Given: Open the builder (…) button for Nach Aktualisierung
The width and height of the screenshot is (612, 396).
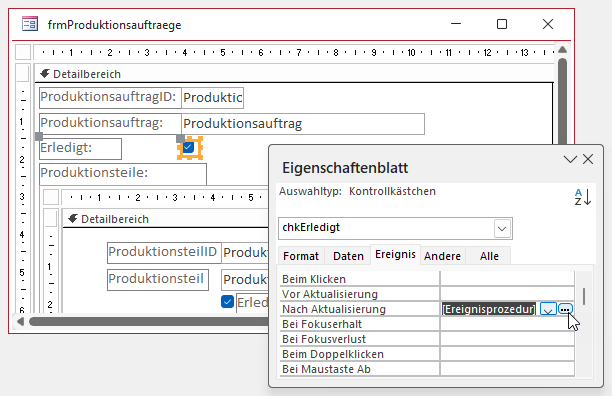Looking at the screenshot, I should pos(565,309).
